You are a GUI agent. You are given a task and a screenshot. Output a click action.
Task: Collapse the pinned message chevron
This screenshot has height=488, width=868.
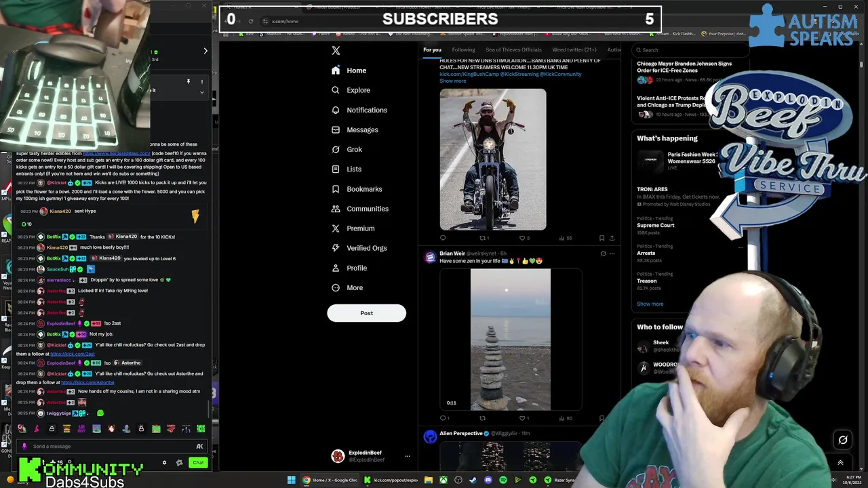coord(201,91)
